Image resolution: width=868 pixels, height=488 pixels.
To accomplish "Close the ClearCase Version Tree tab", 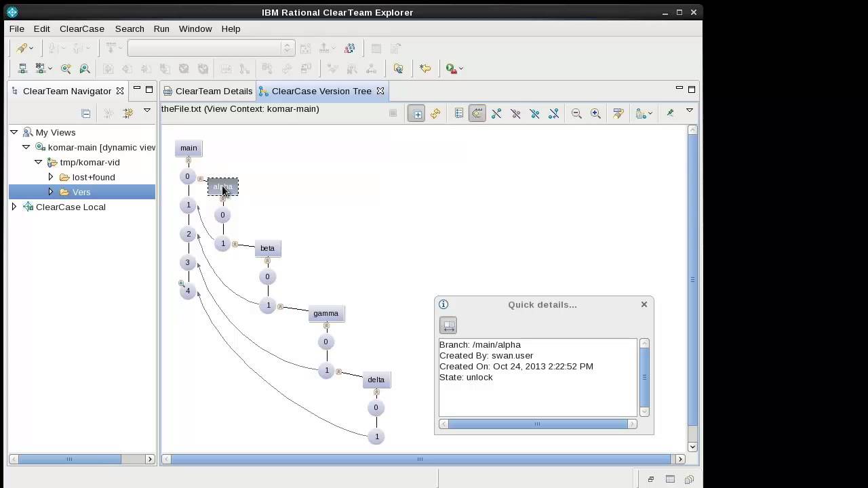I will [x=380, y=91].
